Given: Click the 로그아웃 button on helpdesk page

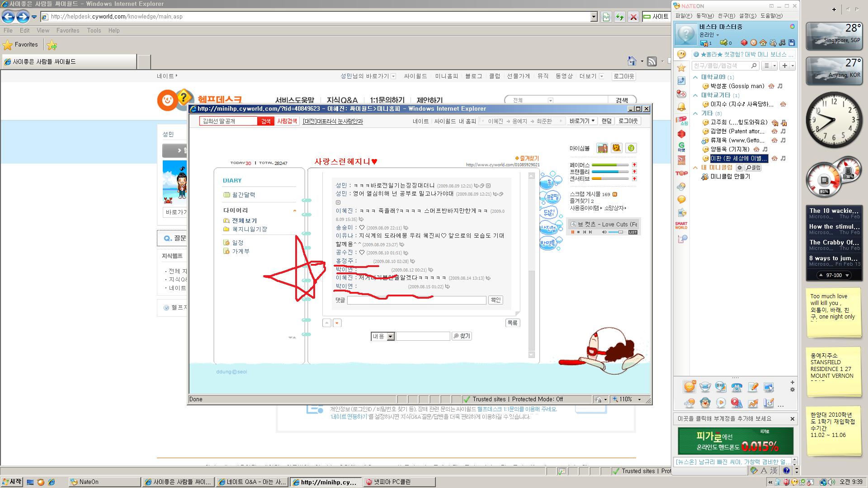Looking at the screenshot, I should 624,76.
